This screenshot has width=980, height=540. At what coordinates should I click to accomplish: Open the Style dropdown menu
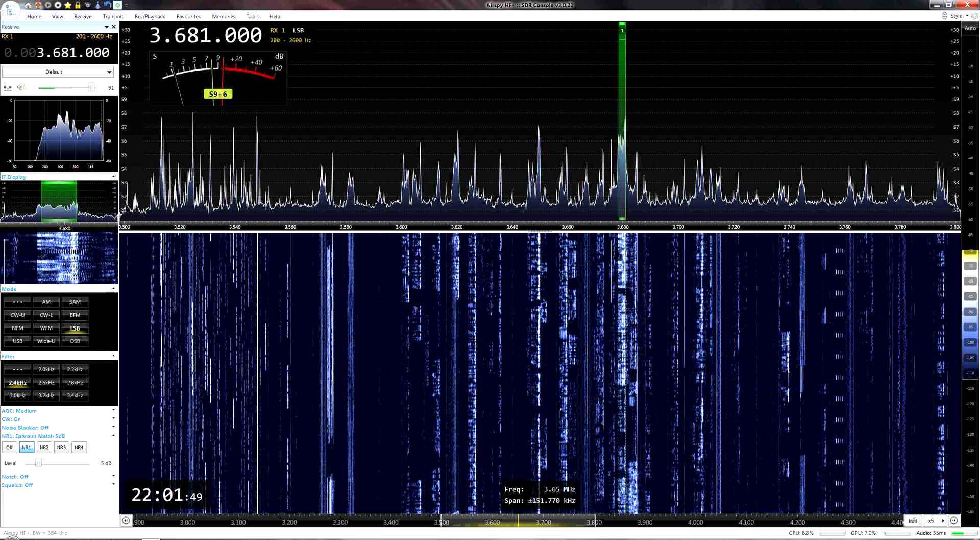pyautogui.click(x=959, y=16)
